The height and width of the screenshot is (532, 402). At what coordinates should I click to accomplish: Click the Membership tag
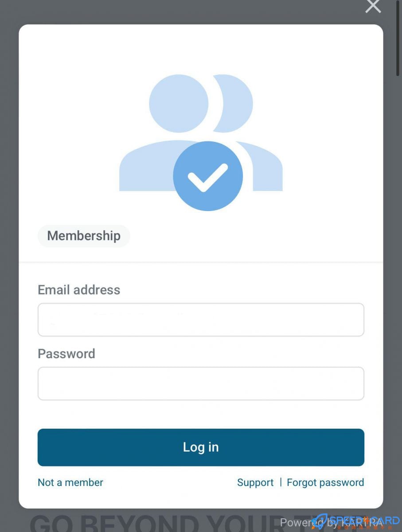click(x=84, y=236)
